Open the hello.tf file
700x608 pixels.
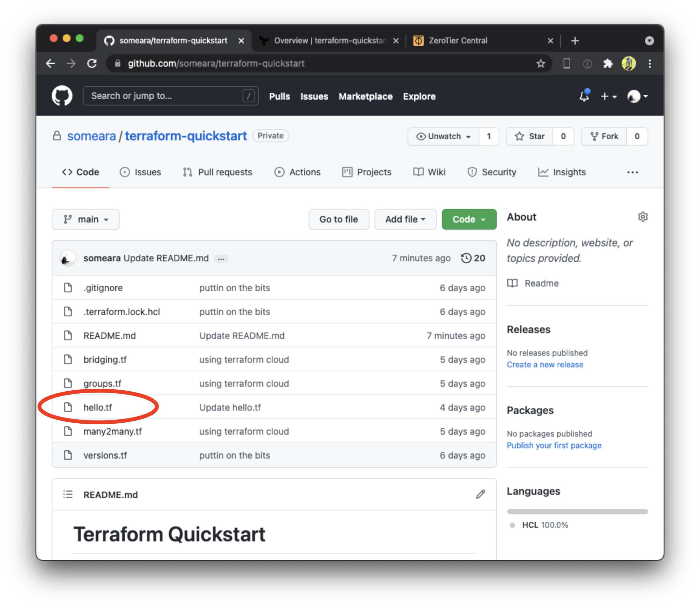[x=98, y=407]
